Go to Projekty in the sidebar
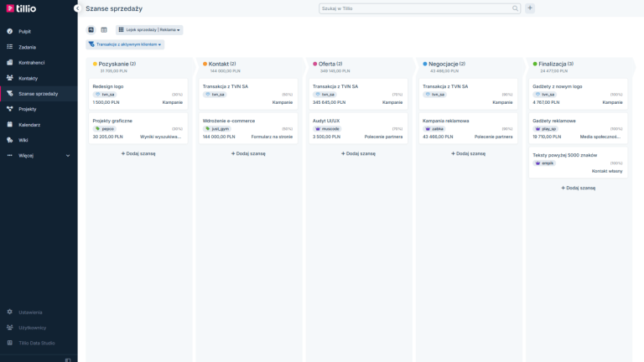The image size is (644, 362). 27,109
